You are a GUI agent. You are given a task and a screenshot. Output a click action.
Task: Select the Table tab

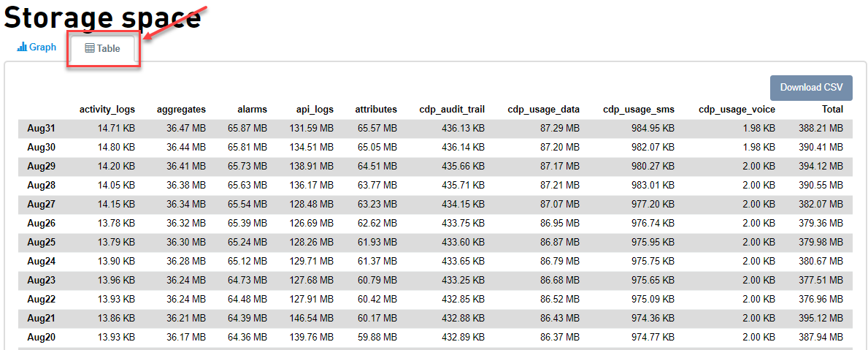(103, 49)
